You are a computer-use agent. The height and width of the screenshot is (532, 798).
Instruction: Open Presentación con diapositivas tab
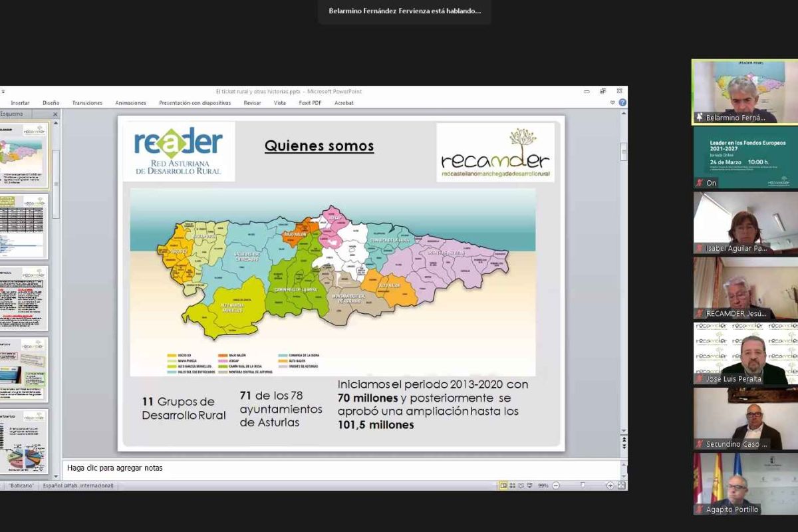click(195, 103)
